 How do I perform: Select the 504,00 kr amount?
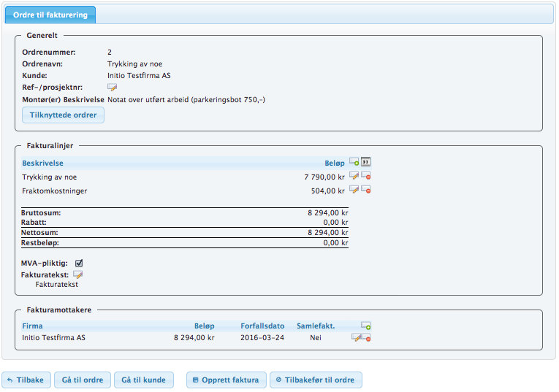point(327,191)
